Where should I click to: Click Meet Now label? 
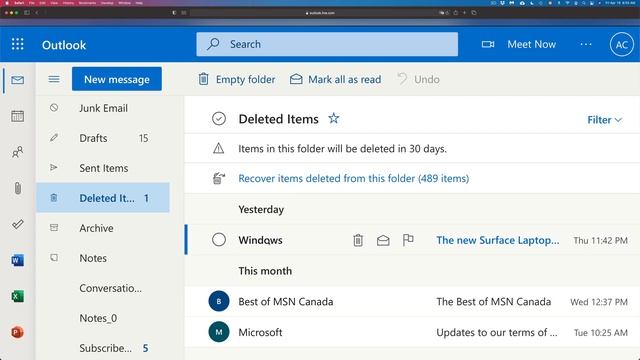pyautogui.click(x=531, y=44)
